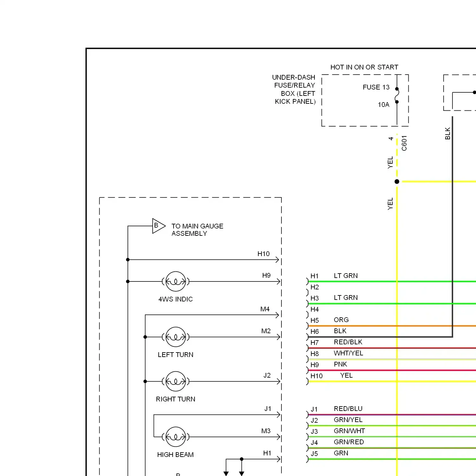The image size is (476, 476).
Task: Click the RIGHT TURN caption
Action: [175, 399]
